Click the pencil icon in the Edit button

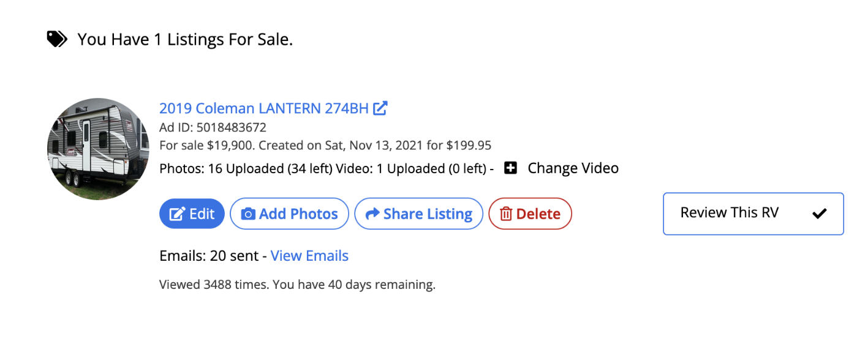click(177, 214)
